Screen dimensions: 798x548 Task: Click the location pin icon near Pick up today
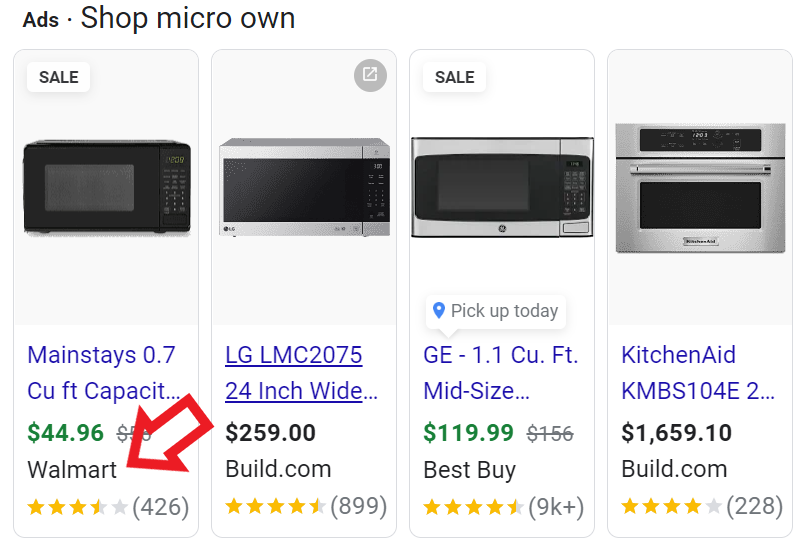coord(438,311)
